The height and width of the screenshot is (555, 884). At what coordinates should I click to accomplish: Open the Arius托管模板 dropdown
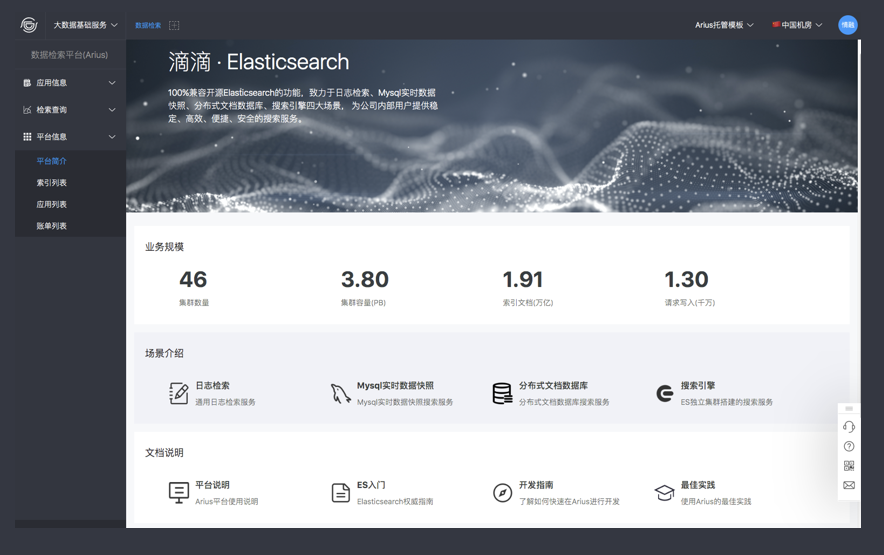tap(724, 25)
